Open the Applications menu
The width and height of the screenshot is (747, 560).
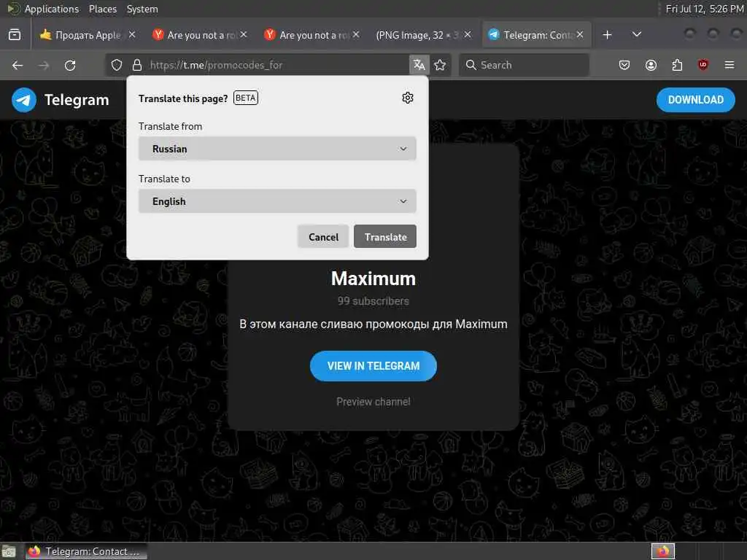coord(52,9)
